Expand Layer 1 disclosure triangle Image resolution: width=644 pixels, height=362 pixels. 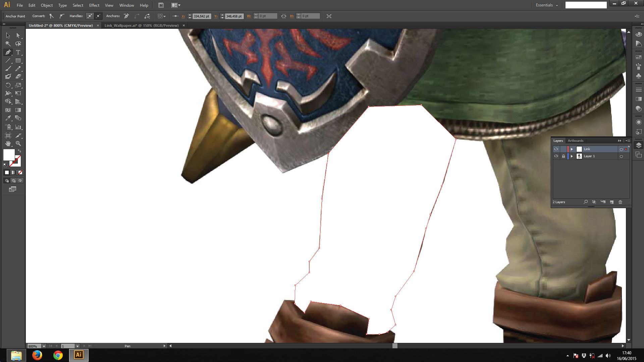572,156
